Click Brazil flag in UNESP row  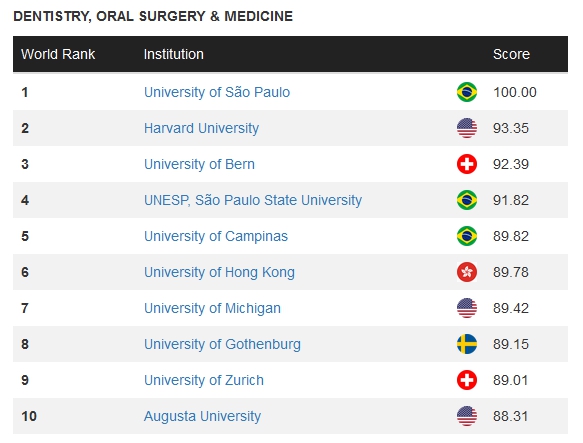pyautogui.click(x=467, y=200)
